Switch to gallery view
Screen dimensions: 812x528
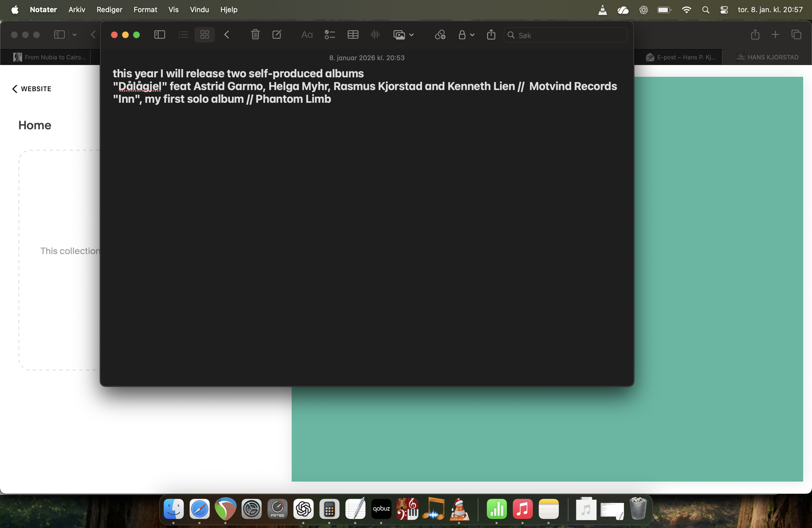pos(204,35)
